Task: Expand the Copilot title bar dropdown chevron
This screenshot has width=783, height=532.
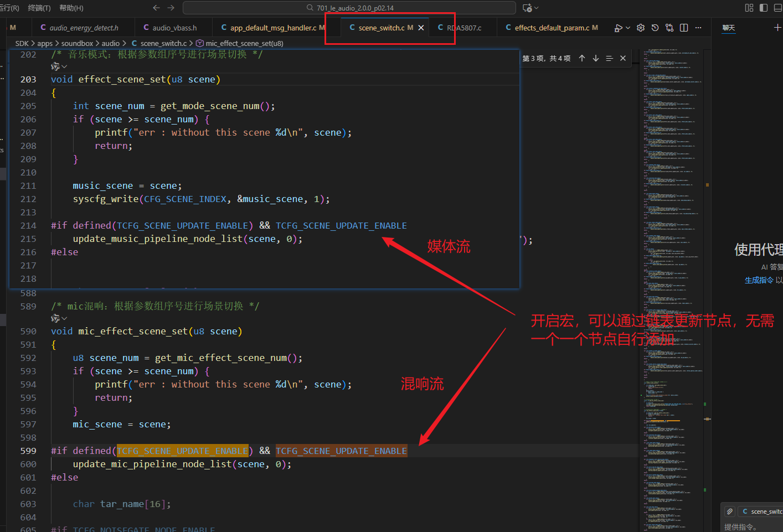Action: click(536, 8)
